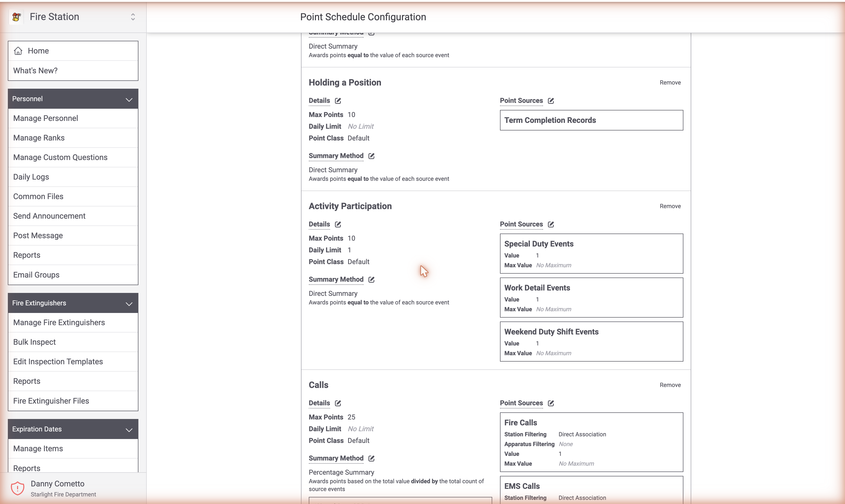Viewport: 845px width, 504px height.
Task: Open Bulk Inspect
Action: (x=73, y=342)
